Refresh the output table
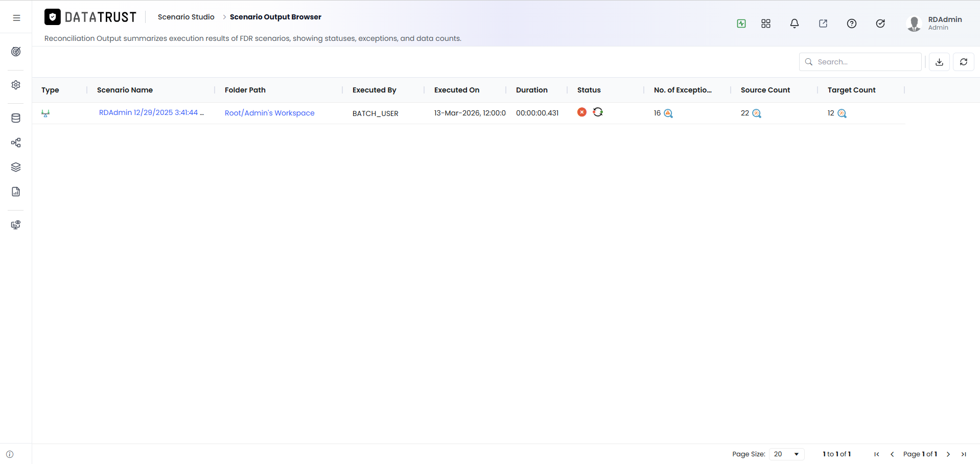Image resolution: width=980 pixels, height=464 pixels. [964, 62]
